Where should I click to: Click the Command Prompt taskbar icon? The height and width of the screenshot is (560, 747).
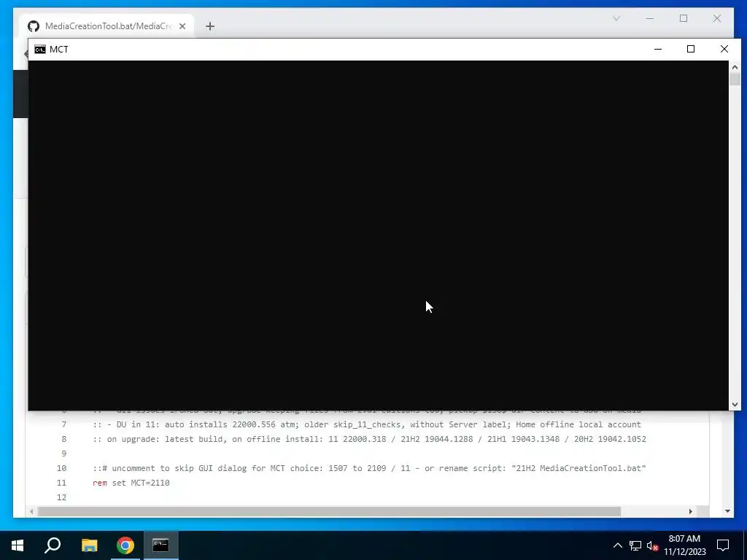[x=160, y=545]
